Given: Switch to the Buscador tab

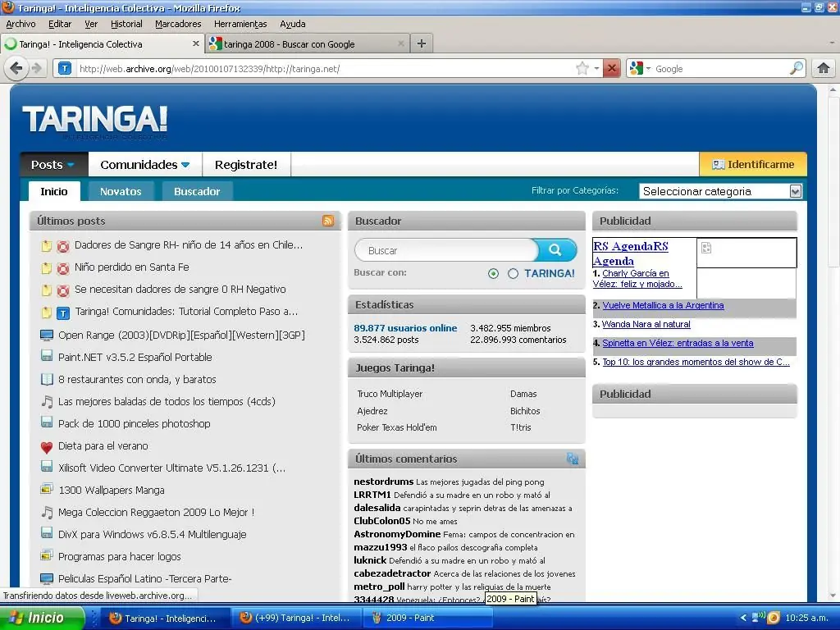Looking at the screenshot, I should point(197,191).
